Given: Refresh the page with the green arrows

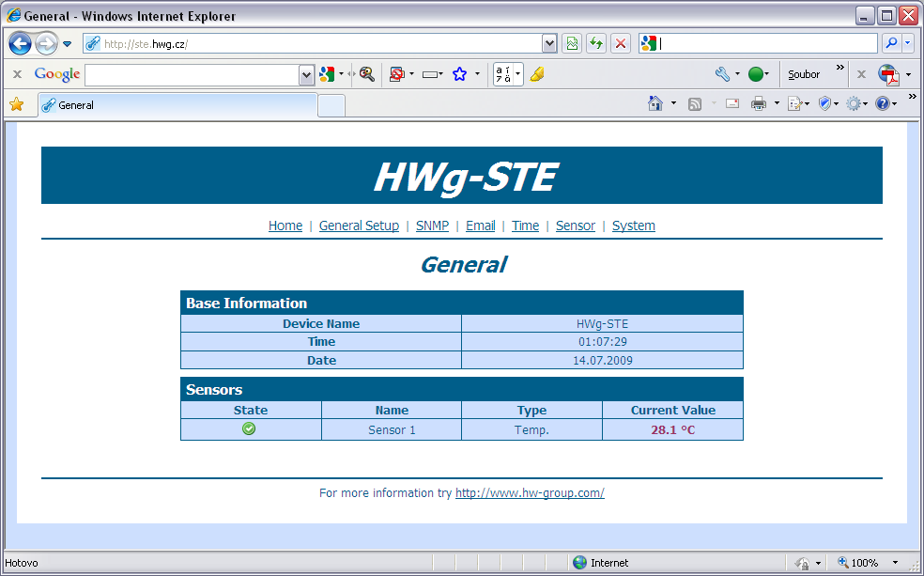Looking at the screenshot, I should [x=596, y=43].
